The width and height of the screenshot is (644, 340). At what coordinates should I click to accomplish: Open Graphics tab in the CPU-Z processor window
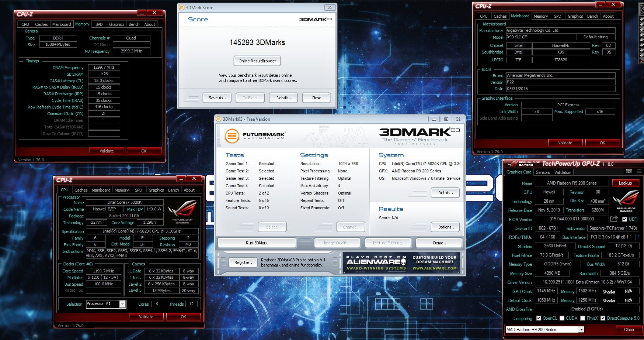coord(156,190)
